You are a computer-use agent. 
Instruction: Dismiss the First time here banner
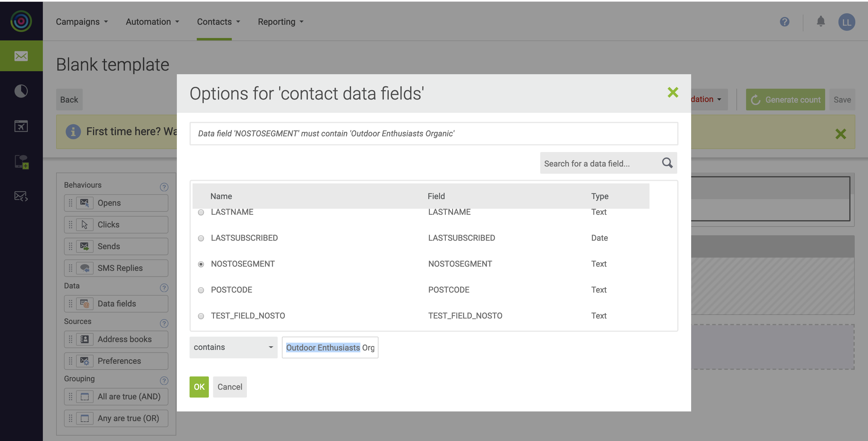(x=841, y=134)
